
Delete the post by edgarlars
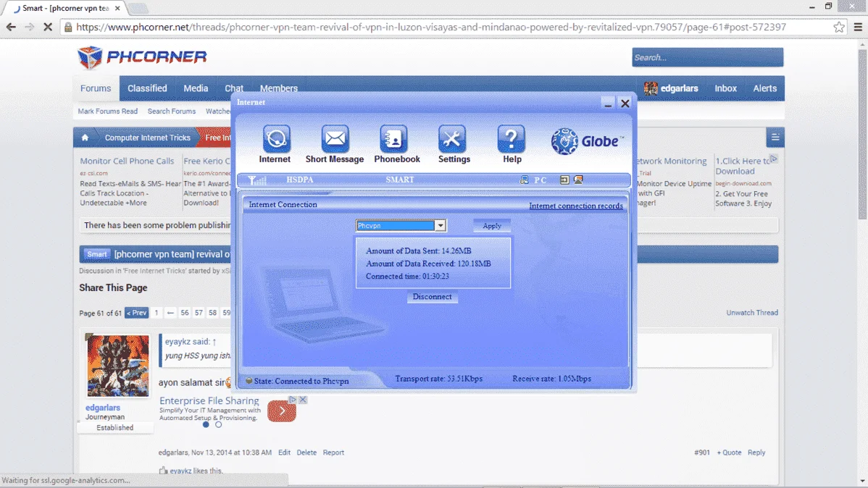(306, 453)
